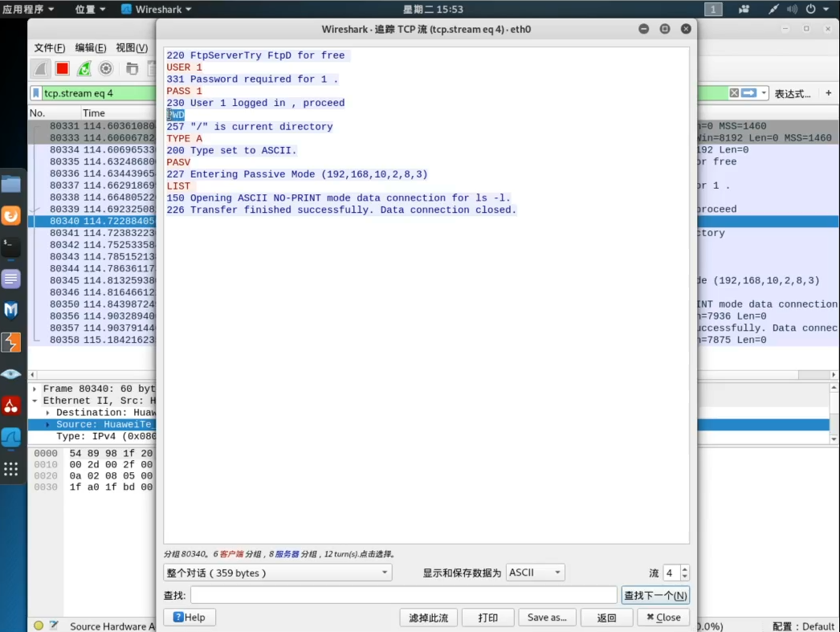Open the Terminal from the dock
Screen dimensions: 840x632
click(10, 247)
